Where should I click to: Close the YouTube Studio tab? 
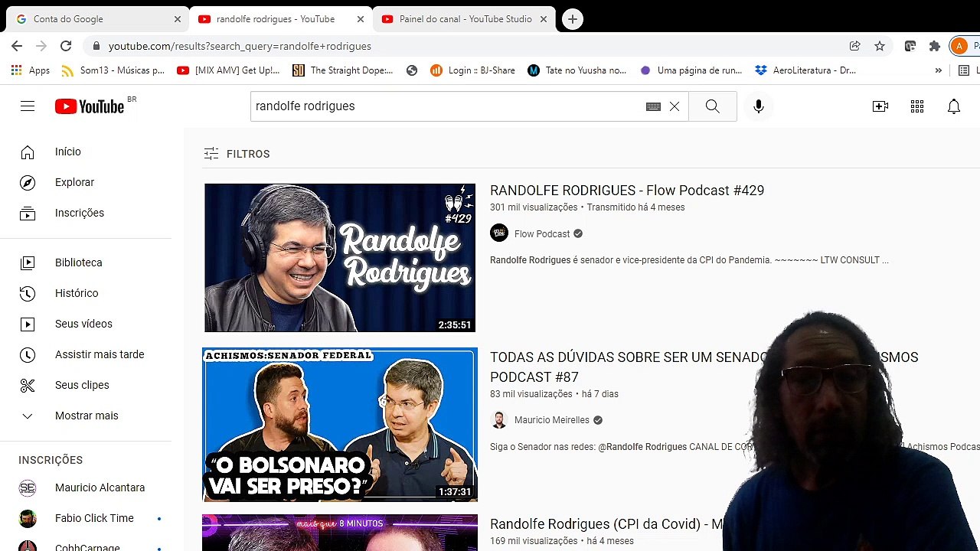[x=544, y=19]
